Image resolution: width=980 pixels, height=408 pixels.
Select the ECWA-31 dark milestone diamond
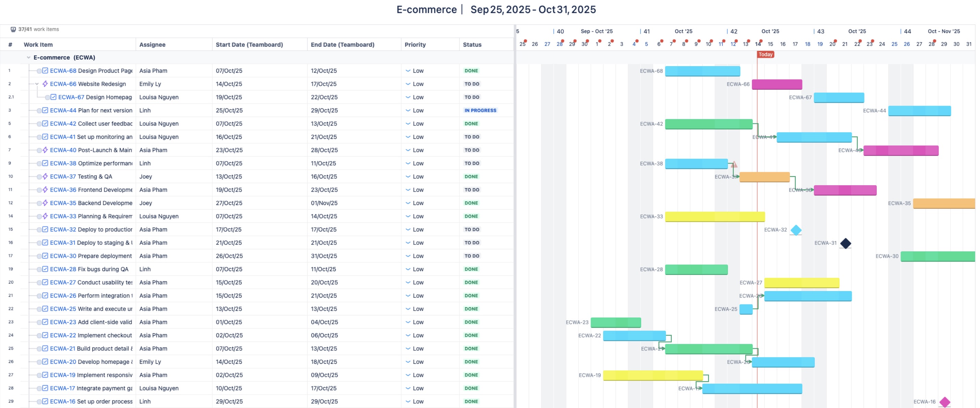click(x=845, y=243)
